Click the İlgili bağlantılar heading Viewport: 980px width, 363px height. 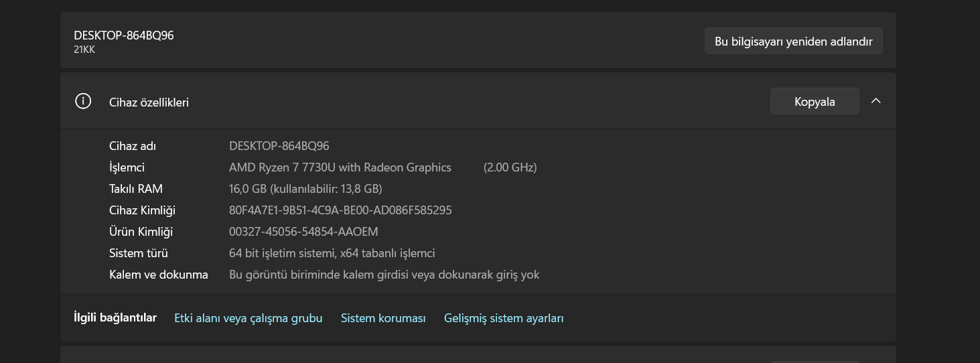[115, 317]
